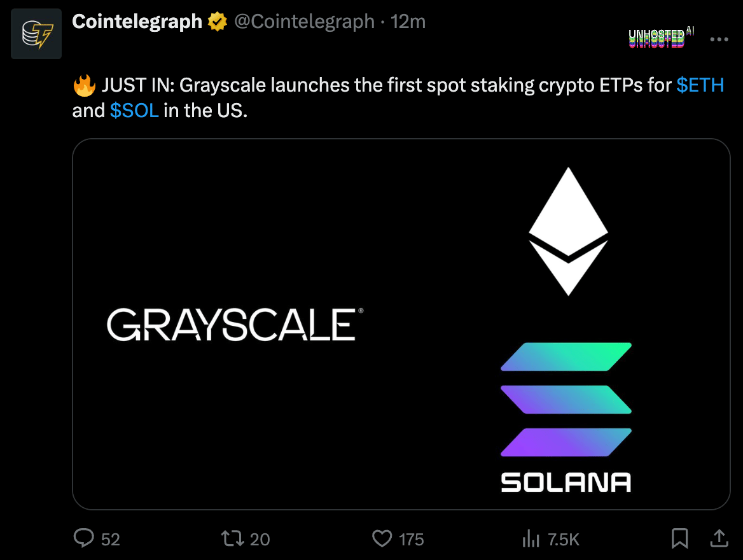Click the gold verified badge
This screenshot has height=560, width=743.
218,22
